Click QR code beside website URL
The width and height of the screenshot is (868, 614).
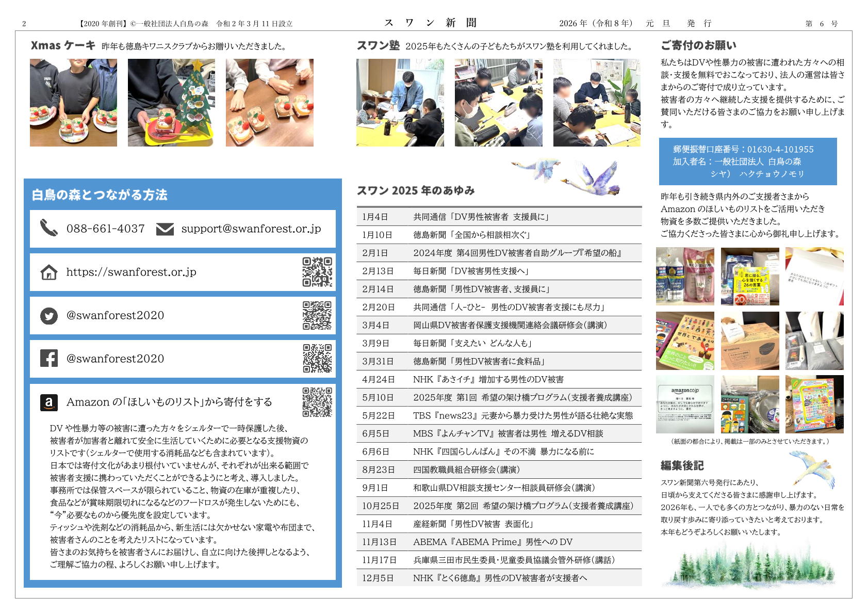(x=317, y=272)
